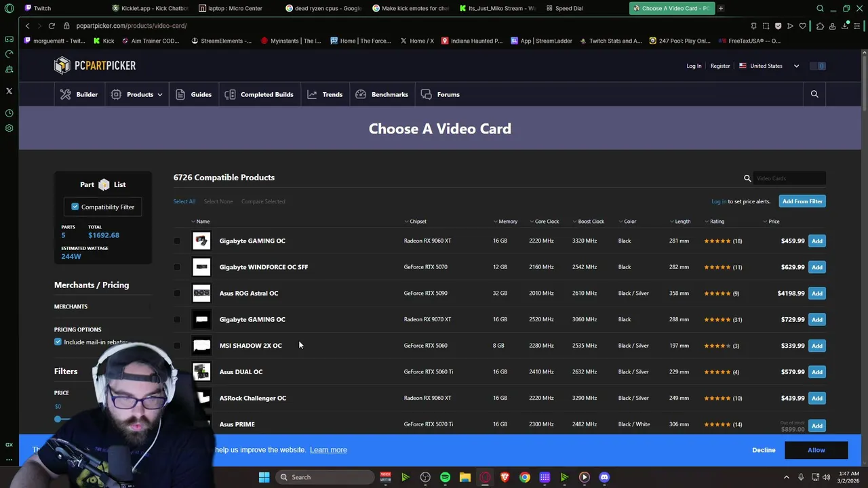Click the browser address bar URL
Viewport: 868px width, 488px height.
coord(132,26)
